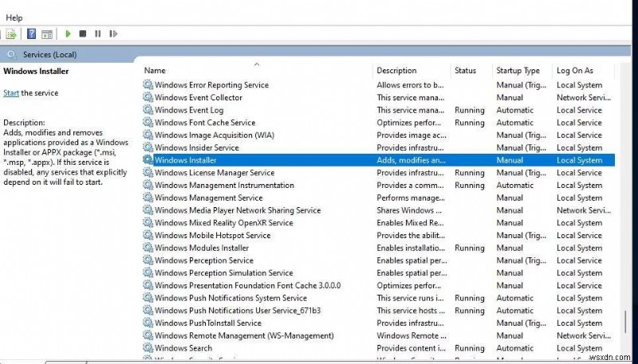Click Running status of Windows Modules Installer
The width and height of the screenshot is (638, 364).
point(470,249)
